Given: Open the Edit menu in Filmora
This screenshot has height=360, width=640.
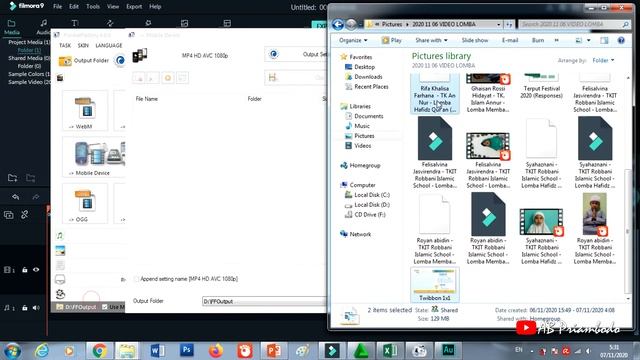Looking at the screenshot, I should (74, 7).
